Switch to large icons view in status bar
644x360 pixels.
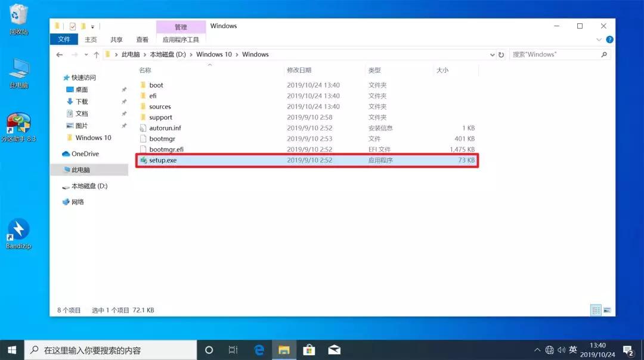pyautogui.click(x=608, y=310)
